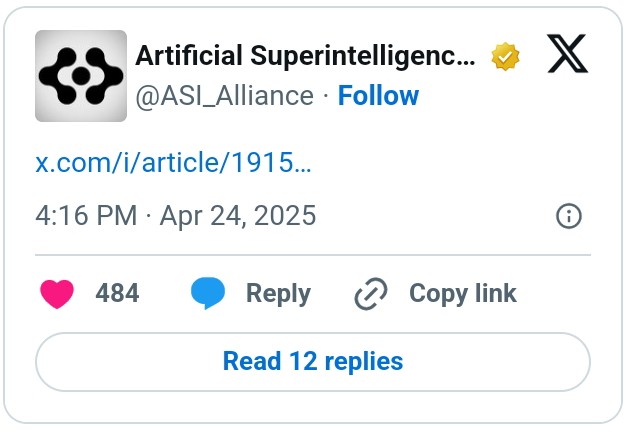Image resolution: width=626 pixels, height=437 pixels.
Task: Click the Apr 24, 2025 date
Action: click(x=238, y=215)
